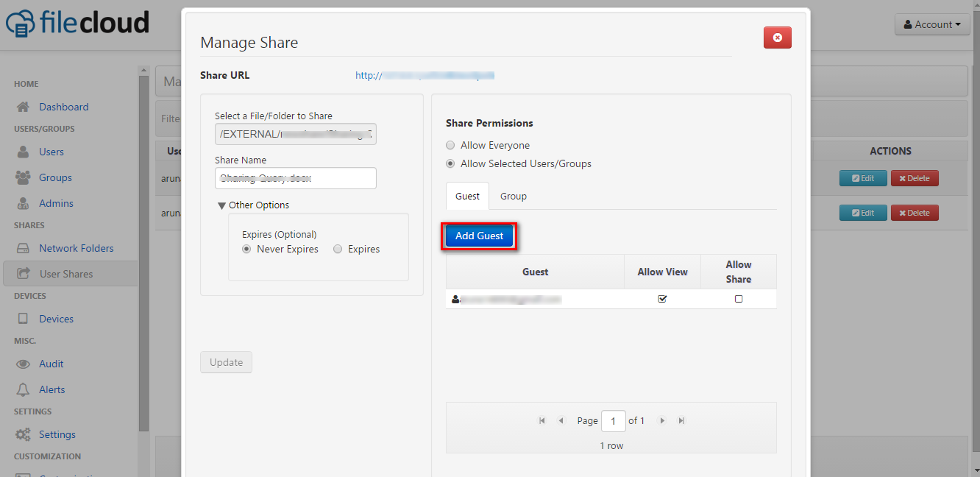Viewport: 980px width, 477px height.
Task: Click the page number input box
Action: [614, 421]
